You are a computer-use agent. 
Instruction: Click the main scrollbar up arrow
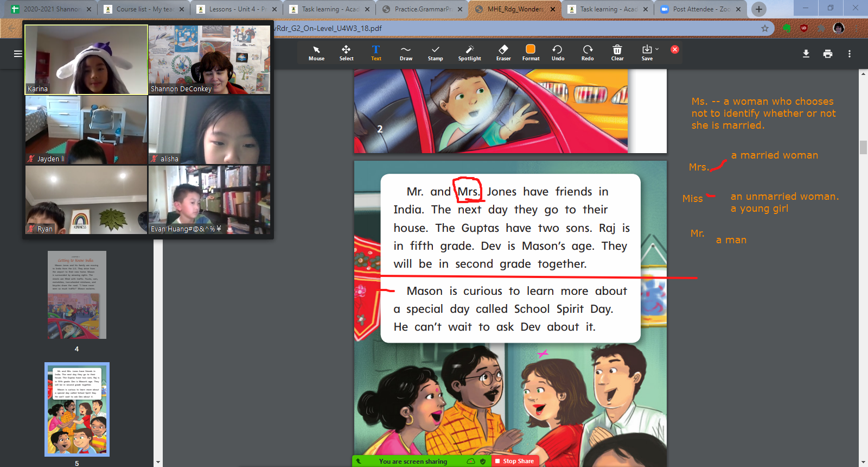click(863, 73)
